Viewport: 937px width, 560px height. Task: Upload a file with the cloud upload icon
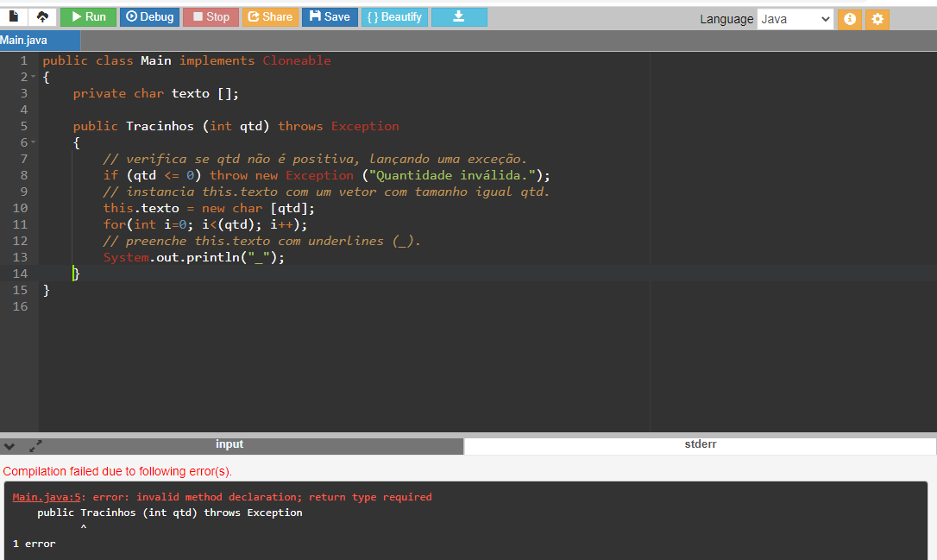pyautogui.click(x=42, y=16)
